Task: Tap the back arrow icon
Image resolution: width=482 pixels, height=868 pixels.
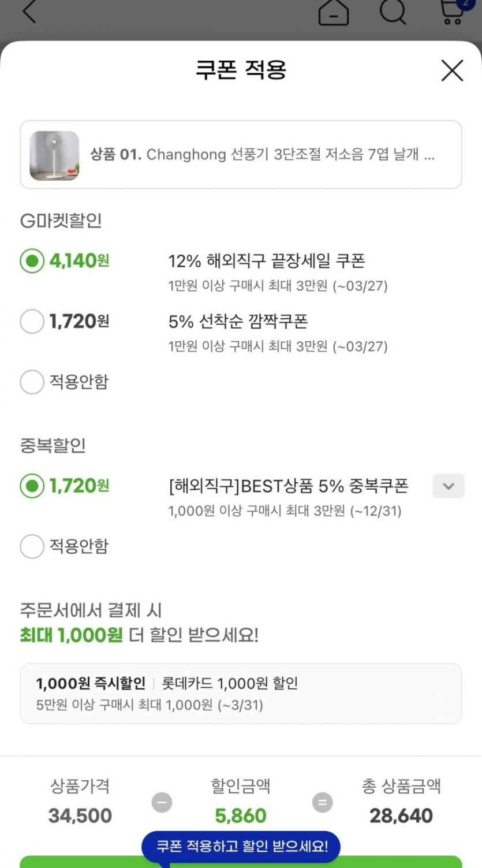Action: 29,12
